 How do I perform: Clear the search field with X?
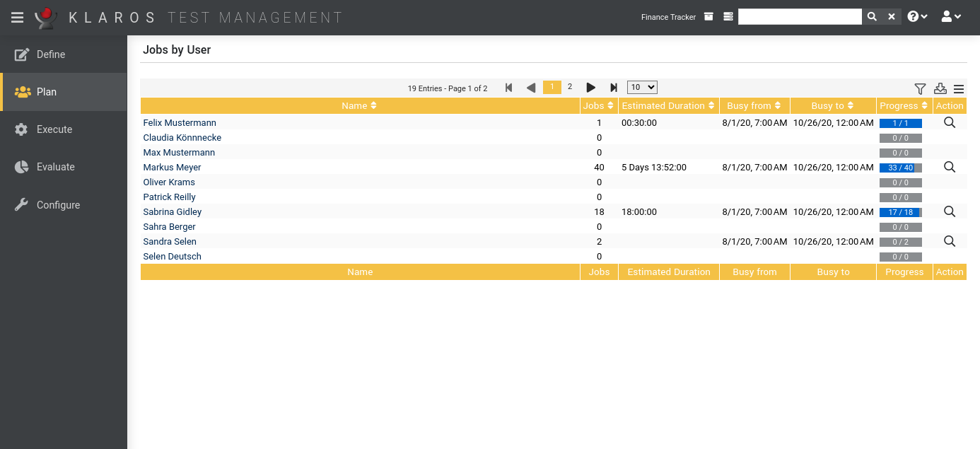click(x=892, y=17)
